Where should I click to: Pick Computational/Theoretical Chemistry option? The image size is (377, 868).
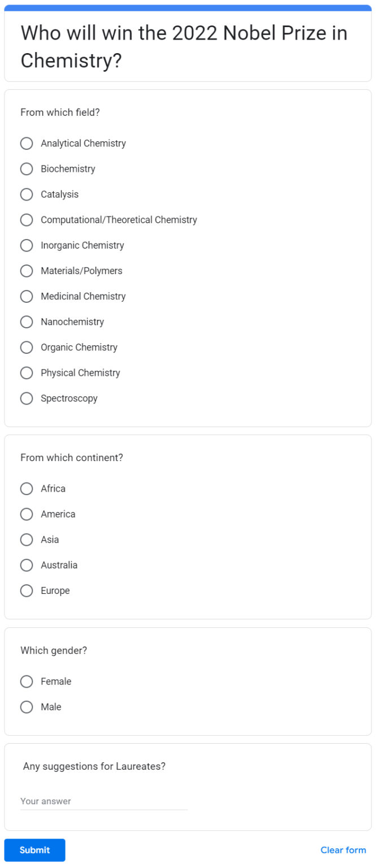27,220
